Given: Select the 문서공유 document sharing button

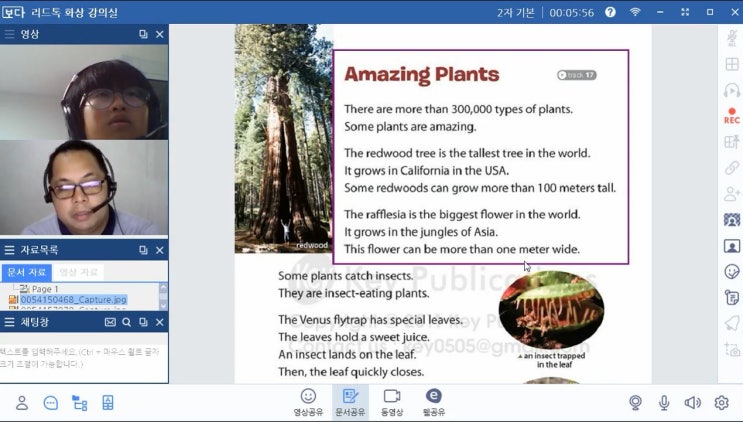Looking at the screenshot, I should pos(350,401).
